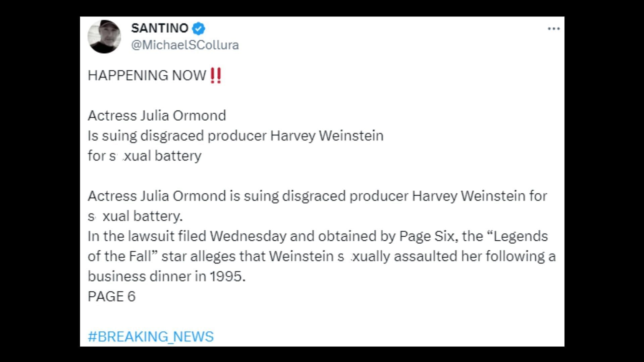Click the text "business dinner in 1995."
Screen dimensions: 644x362
(x=167, y=277)
